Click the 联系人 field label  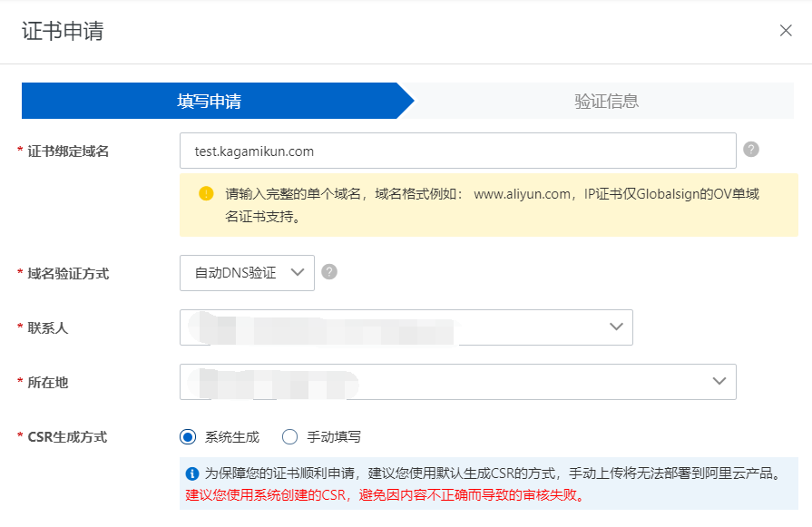point(48,327)
